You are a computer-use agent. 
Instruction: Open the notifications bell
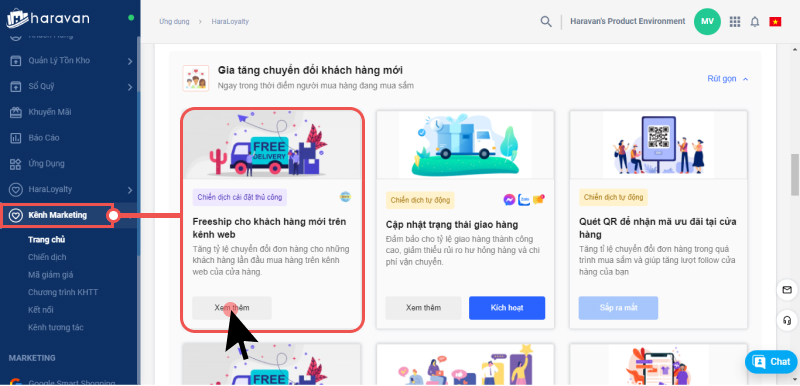click(x=755, y=21)
